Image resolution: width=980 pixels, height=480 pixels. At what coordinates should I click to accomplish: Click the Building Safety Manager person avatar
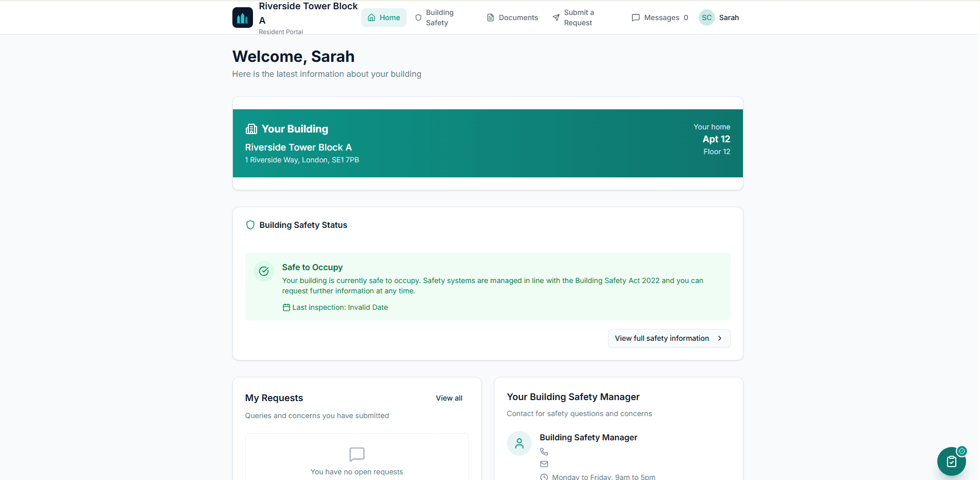point(519,443)
